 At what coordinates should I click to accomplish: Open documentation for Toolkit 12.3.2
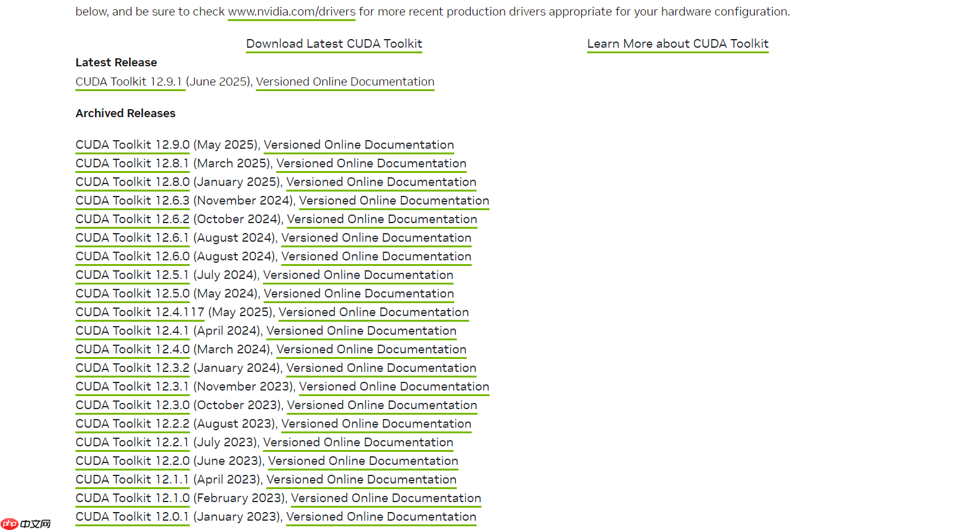[381, 368]
